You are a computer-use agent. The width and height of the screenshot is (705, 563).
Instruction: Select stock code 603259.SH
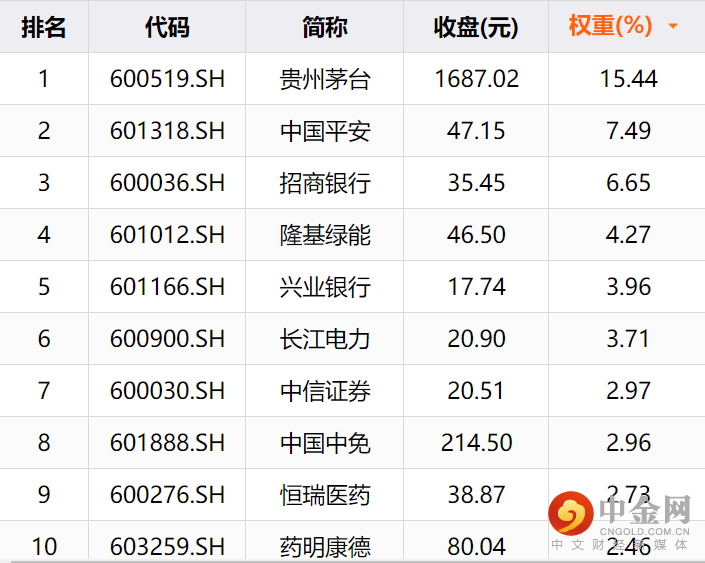167,547
